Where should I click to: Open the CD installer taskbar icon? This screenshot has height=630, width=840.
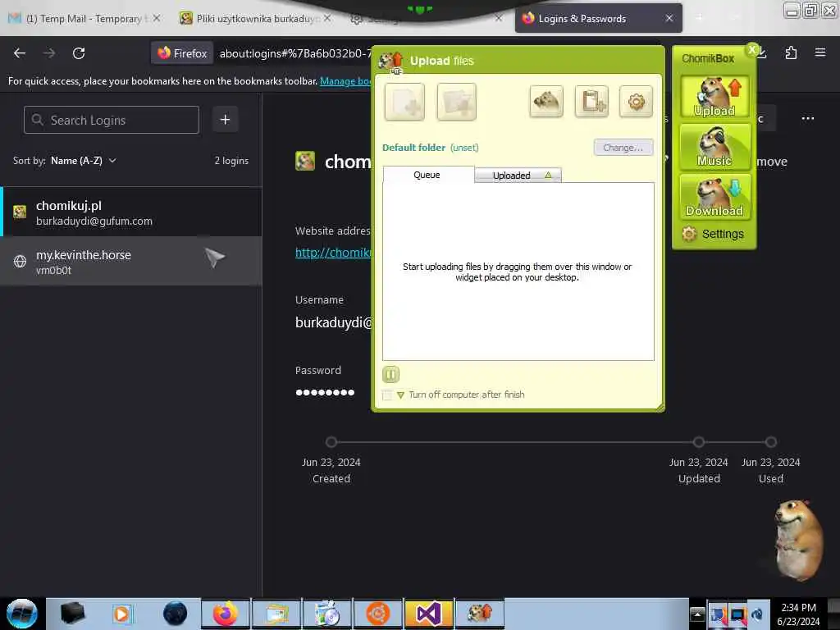[x=327, y=614]
